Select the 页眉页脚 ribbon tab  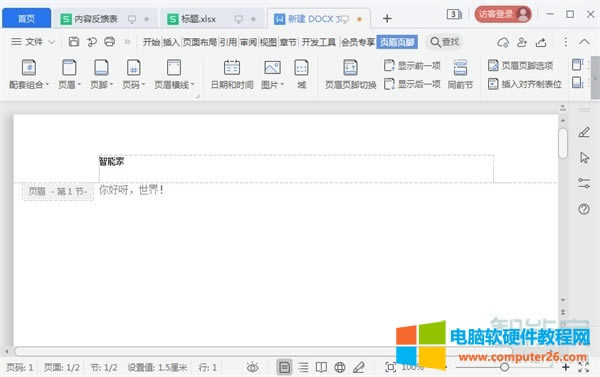pos(397,42)
